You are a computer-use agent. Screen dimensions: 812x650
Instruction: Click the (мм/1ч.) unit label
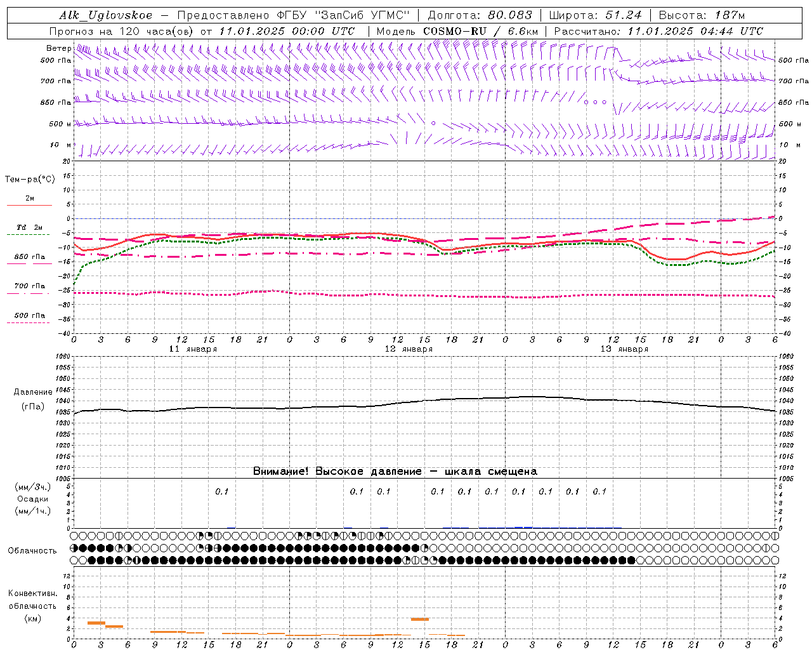tap(33, 511)
